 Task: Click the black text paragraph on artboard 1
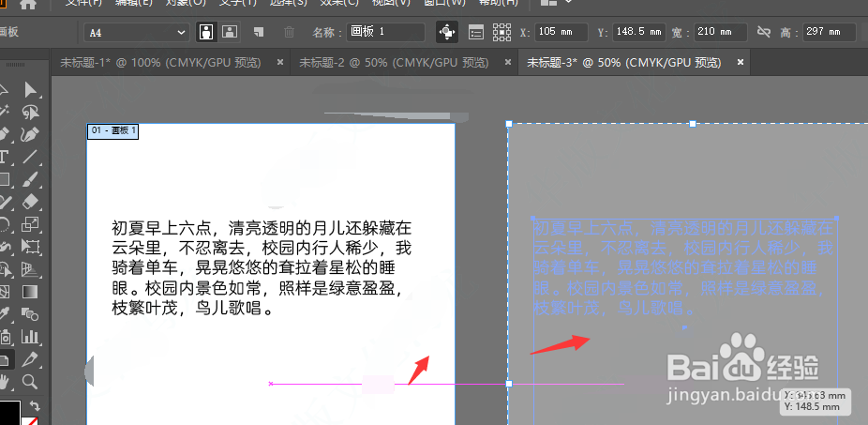(x=262, y=268)
